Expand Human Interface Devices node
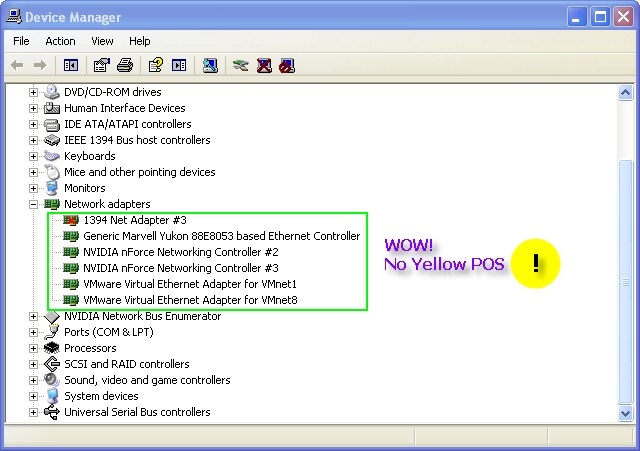Screen dimensions: 640x451 (33, 108)
